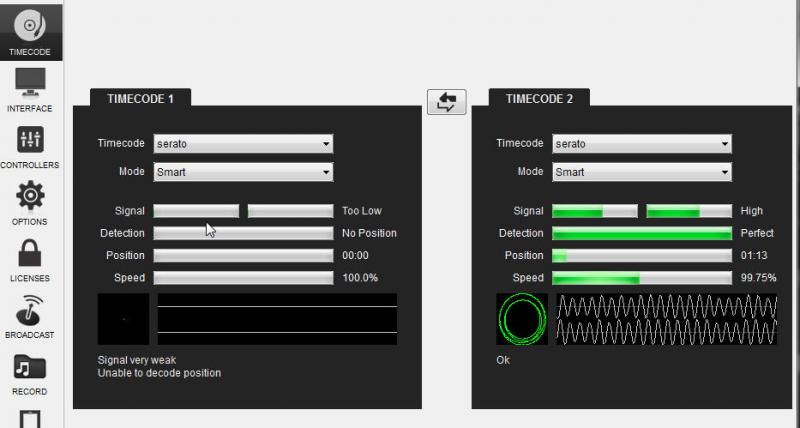Screen dimensions: 800x428
Task: Click the 'Too Low' signal status
Action: point(362,211)
